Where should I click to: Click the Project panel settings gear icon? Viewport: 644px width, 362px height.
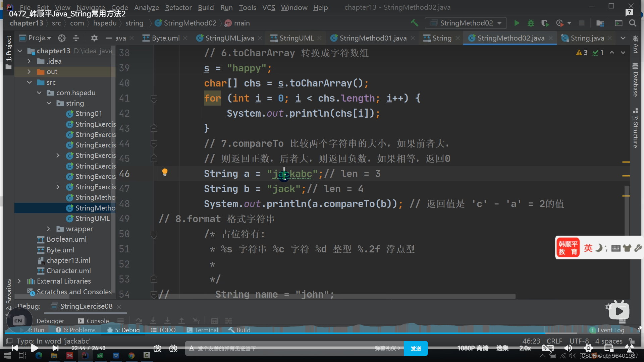[x=94, y=38]
